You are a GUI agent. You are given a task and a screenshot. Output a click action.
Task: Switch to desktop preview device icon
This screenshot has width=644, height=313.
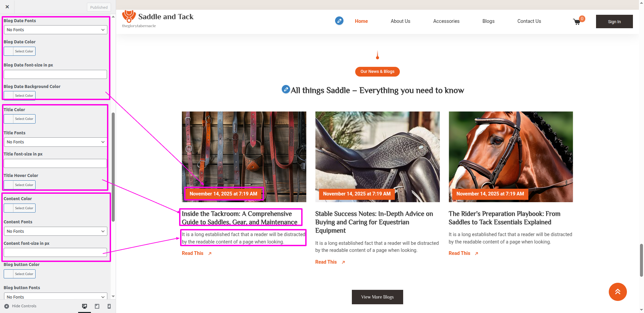[85, 306]
